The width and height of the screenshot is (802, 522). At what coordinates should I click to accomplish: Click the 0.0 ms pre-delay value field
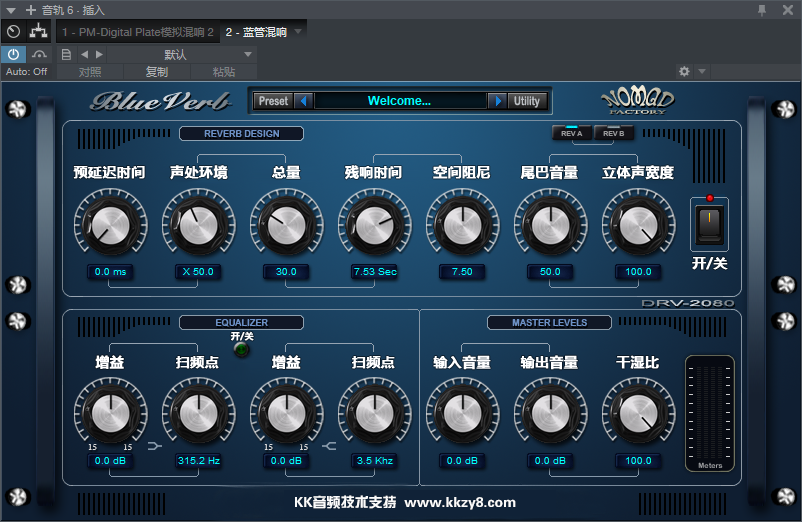point(110,272)
